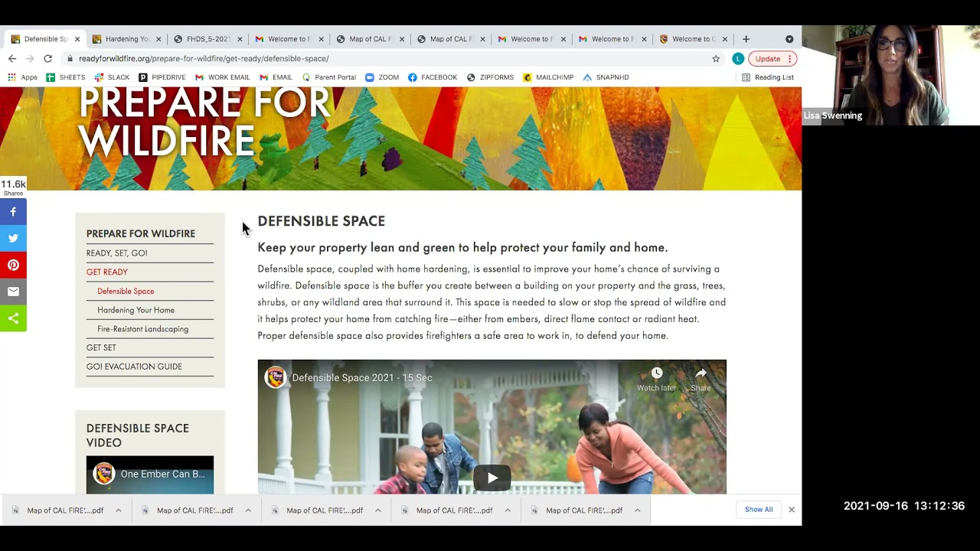Share page via Facebook sidebar icon
This screenshot has width=980, height=551.
pos(13,212)
